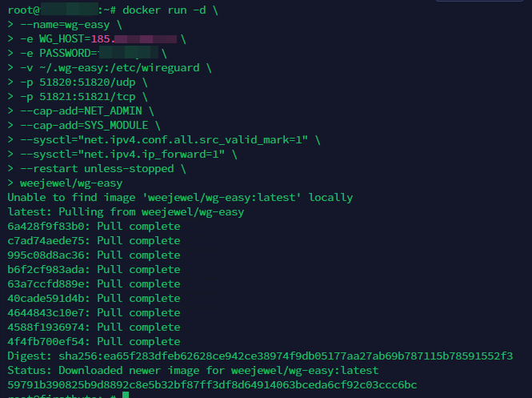This screenshot has width=532, height=398.
Task: Click the pink WG_HOST IP address value
Action: pyautogui.click(x=134, y=39)
